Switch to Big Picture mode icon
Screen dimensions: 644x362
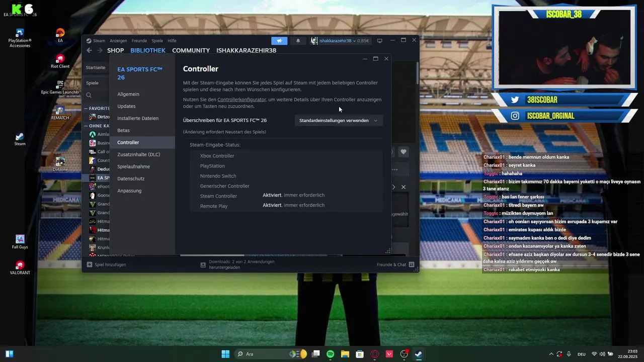pos(380,41)
